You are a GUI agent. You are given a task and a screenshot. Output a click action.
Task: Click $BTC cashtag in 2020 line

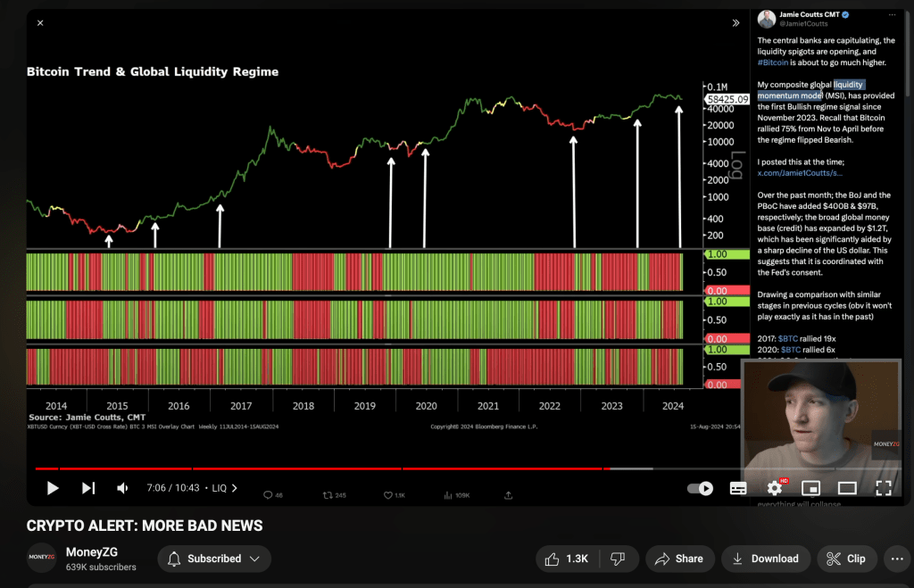pos(791,350)
